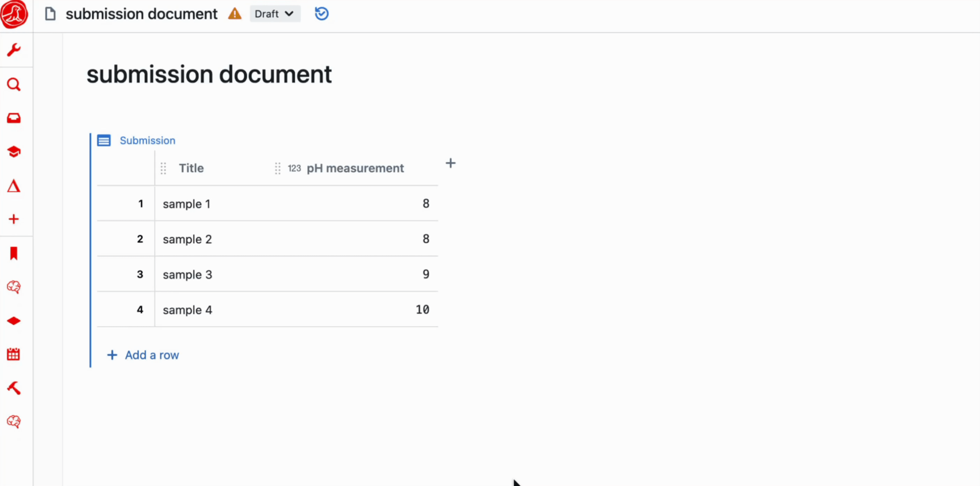Screen dimensions: 980x486
Task: Click the red diamond sidebar icon
Action: click(14, 321)
